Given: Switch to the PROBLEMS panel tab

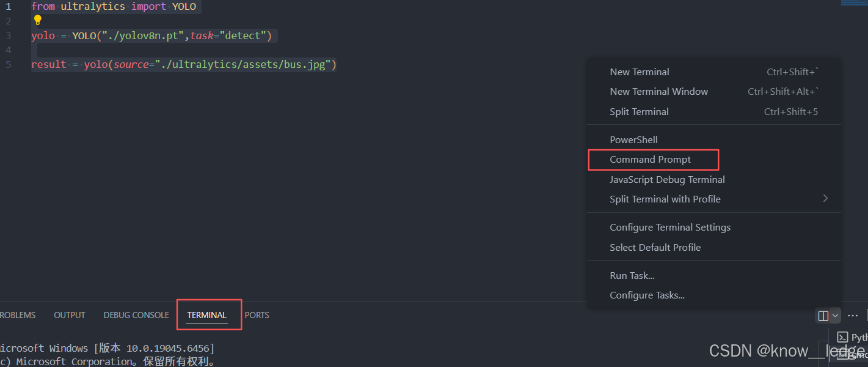Looking at the screenshot, I should (x=17, y=316).
